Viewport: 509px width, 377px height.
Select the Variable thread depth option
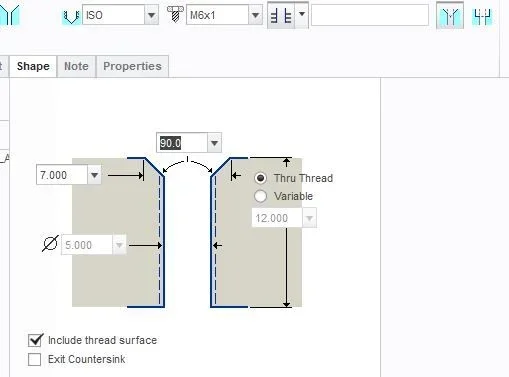coord(260,196)
